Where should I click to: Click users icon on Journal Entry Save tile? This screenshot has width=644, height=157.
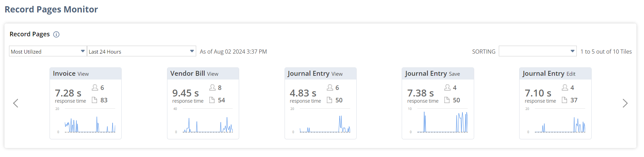click(447, 87)
